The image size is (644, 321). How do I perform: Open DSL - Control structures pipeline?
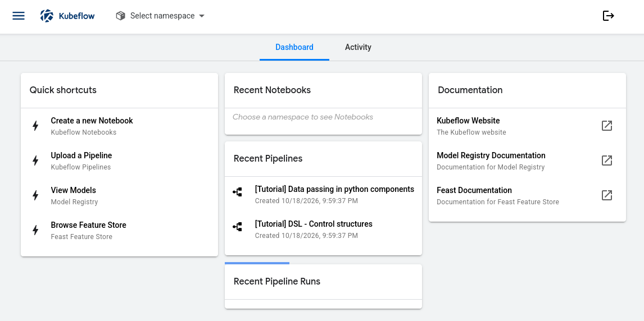323,229
